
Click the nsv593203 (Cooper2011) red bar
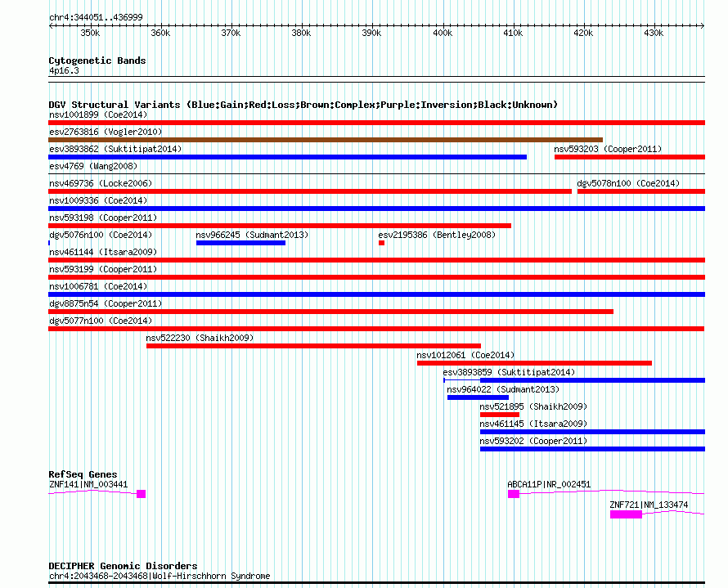click(630, 157)
